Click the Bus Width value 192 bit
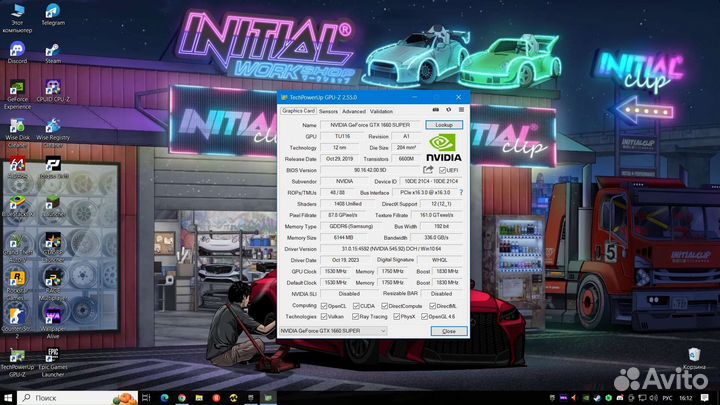 tap(441, 226)
